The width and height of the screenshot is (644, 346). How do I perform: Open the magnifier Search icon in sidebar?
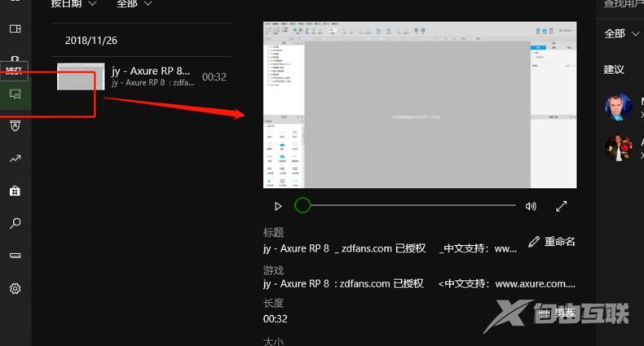click(x=15, y=223)
